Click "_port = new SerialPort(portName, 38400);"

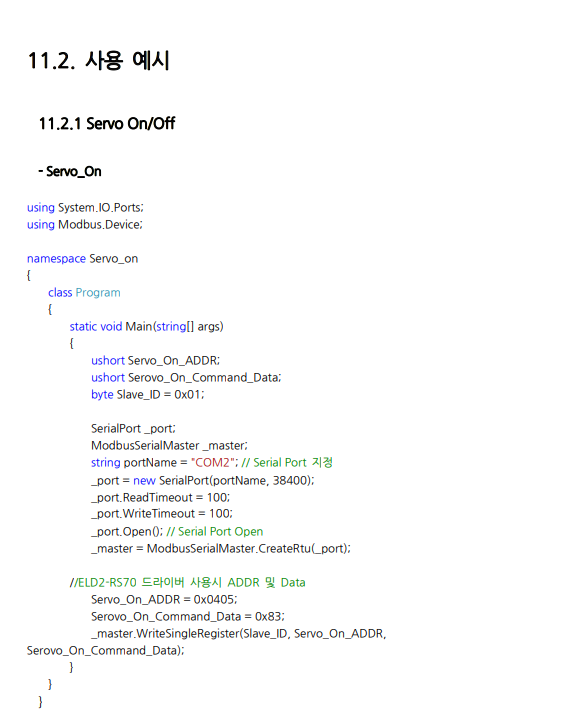pos(202,480)
